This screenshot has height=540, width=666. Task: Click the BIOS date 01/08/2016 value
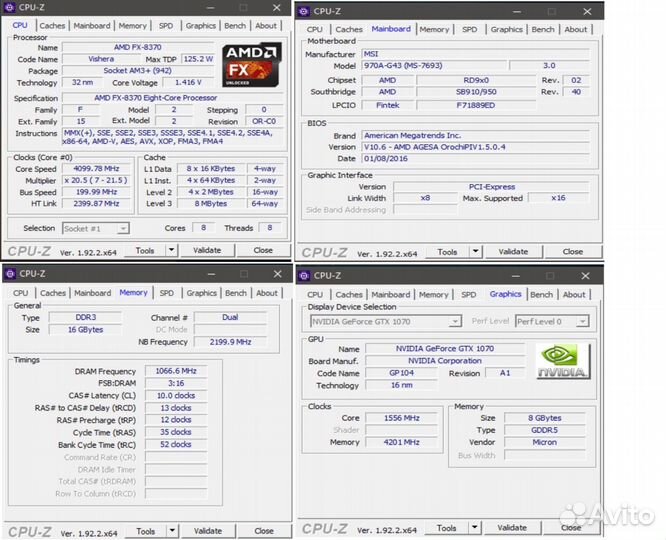[x=475, y=158]
